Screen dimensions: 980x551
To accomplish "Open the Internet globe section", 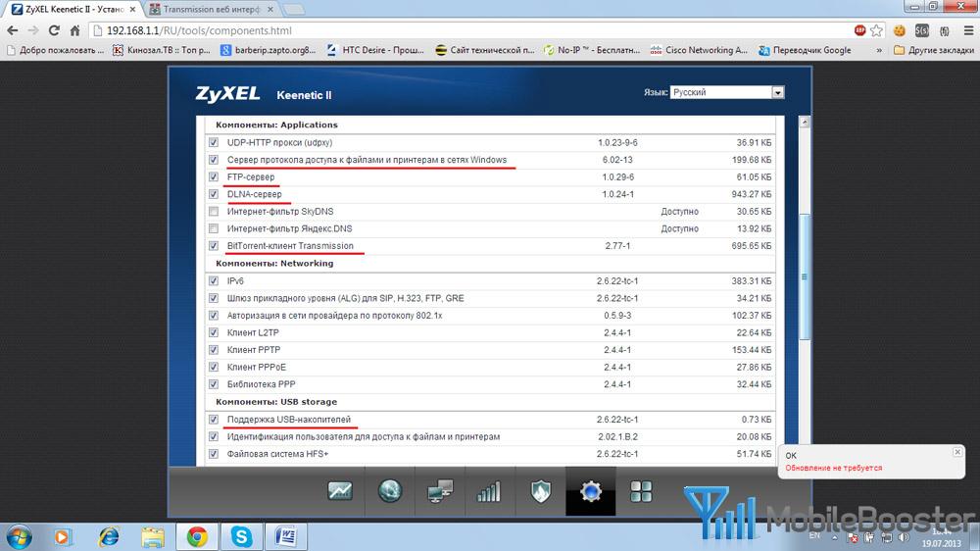I will pyautogui.click(x=390, y=491).
